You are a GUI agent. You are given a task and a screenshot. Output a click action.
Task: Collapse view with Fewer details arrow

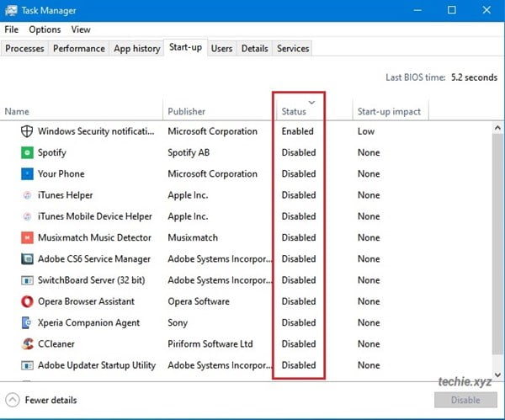coord(13,400)
